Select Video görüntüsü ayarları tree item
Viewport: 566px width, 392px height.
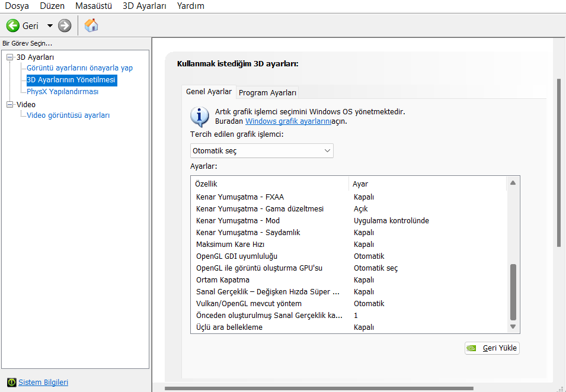tap(68, 115)
